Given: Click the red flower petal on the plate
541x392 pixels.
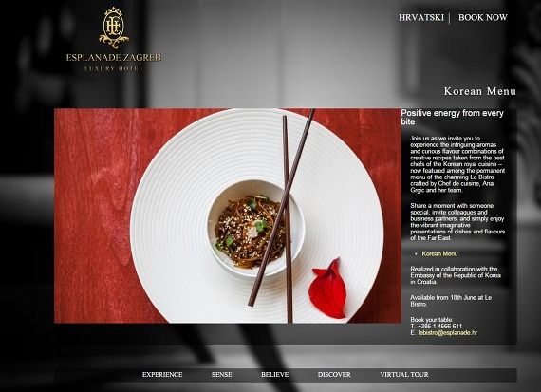Looking at the screenshot, I should [327, 289].
